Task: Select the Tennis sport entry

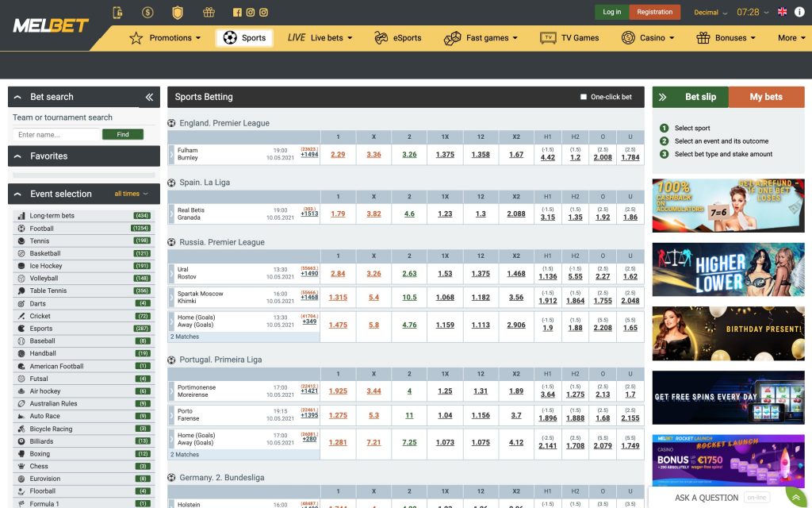Action: [84, 241]
